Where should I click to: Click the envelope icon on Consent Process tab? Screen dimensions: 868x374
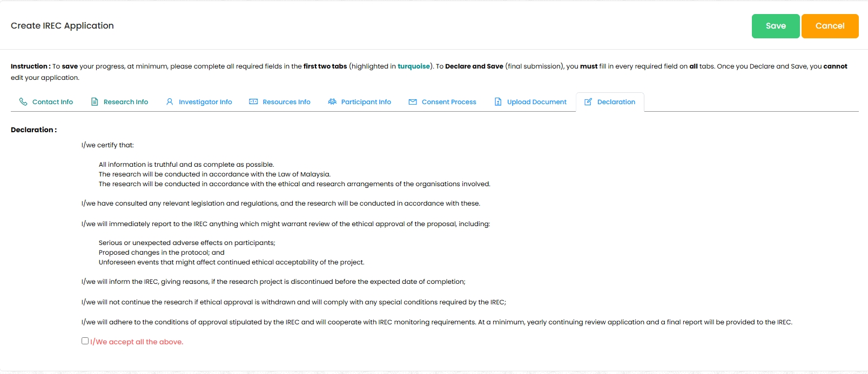pos(413,101)
